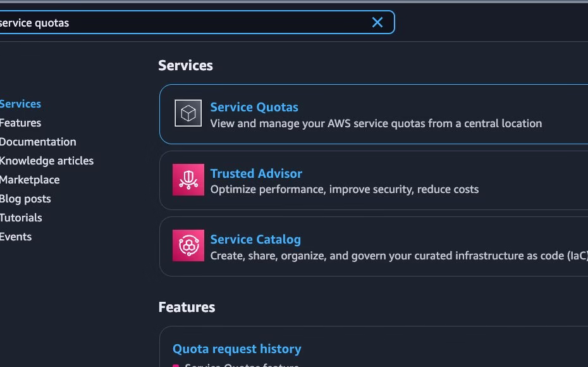The height and width of the screenshot is (367, 588).
Task: Clear the search field with the X icon
Action: point(377,23)
